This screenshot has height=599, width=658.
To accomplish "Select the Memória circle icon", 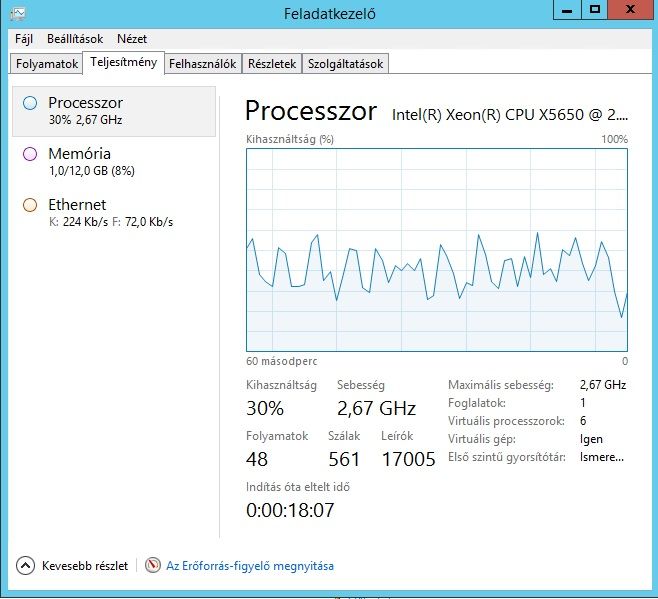I will tap(30, 153).
